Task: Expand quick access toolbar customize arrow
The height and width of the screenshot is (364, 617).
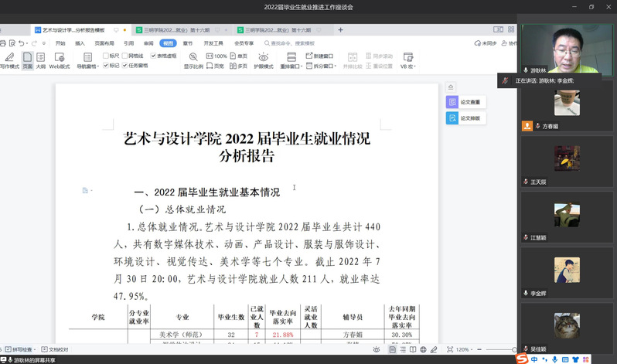Action: tap(43, 43)
